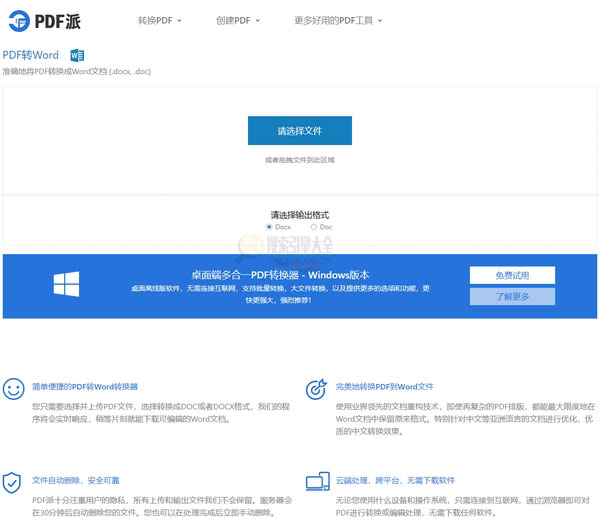
Task: Click the banner title 桌面端多合一PDF转换器
Action: click(x=245, y=275)
